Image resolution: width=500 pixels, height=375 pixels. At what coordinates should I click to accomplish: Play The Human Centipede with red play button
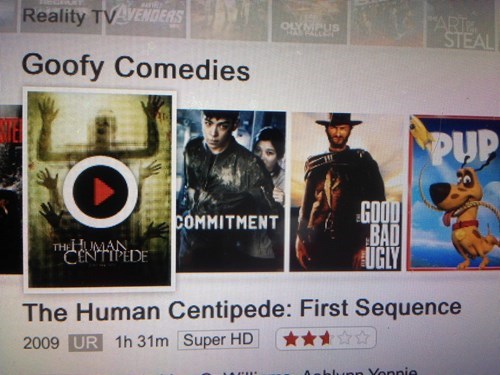[100, 192]
